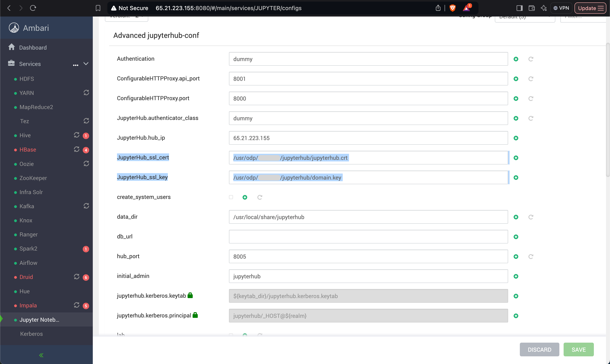This screenshot has height=364, width=610.
Task: Open the Dashboard home icon
Action: 11,47
